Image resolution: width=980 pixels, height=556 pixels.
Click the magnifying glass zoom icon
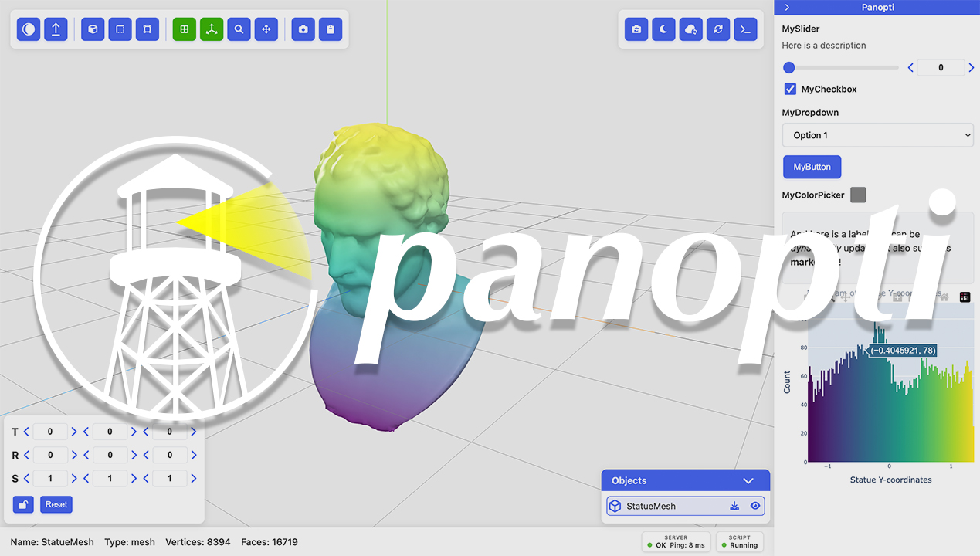(239, 29)
